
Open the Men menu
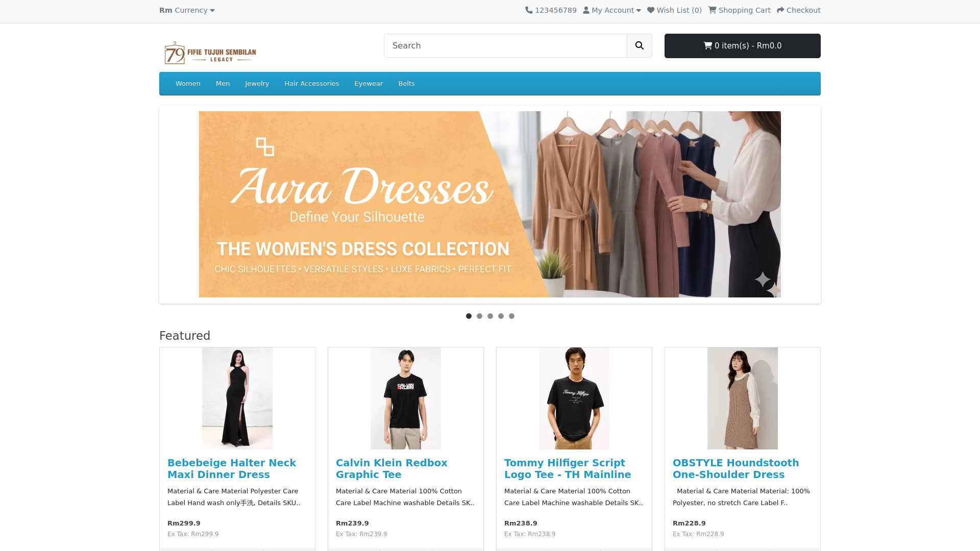point(223,84)
